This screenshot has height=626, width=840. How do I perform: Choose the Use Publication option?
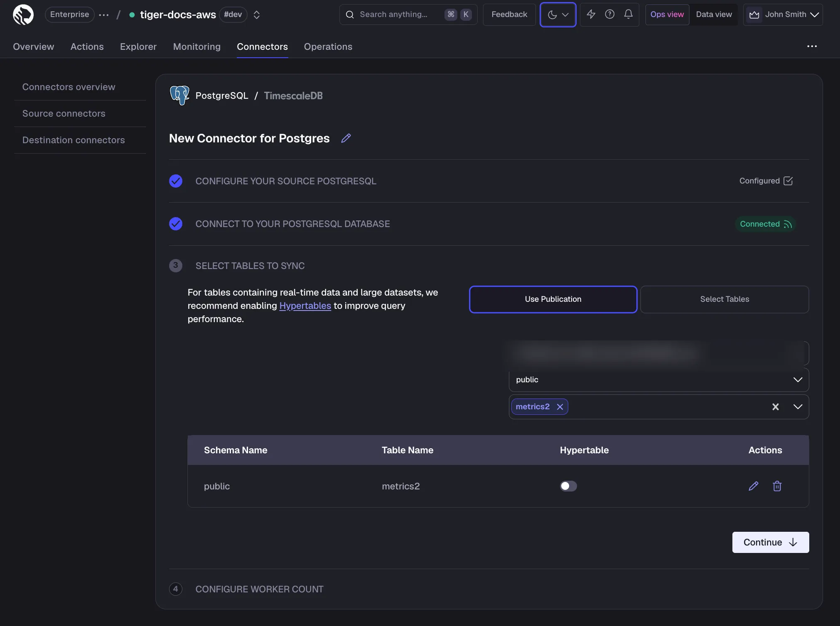tap(553, 299)
